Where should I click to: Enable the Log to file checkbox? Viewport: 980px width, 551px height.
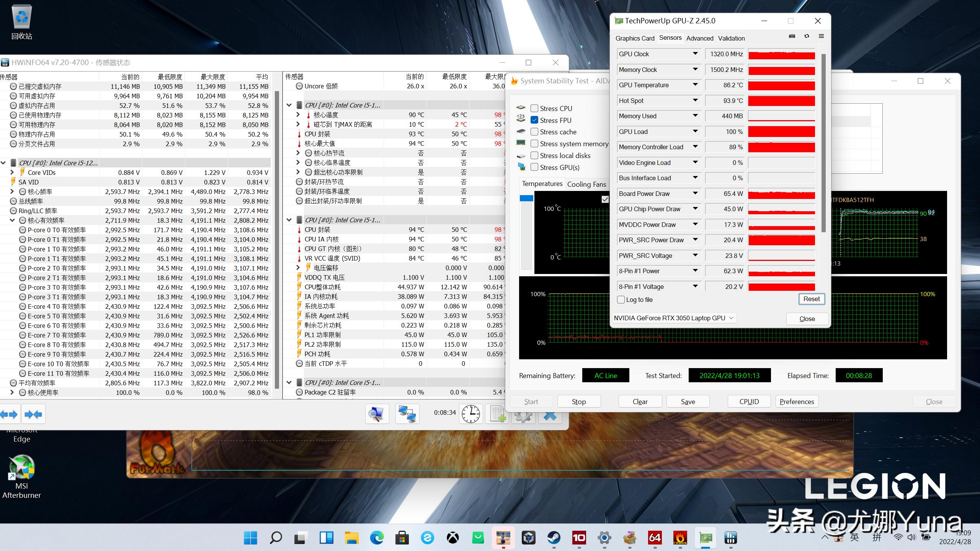(621, 300)
